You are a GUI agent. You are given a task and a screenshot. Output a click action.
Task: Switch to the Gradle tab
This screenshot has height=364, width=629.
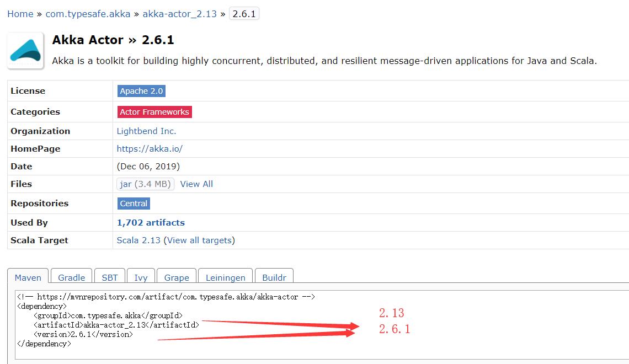(x=71, y=277)
